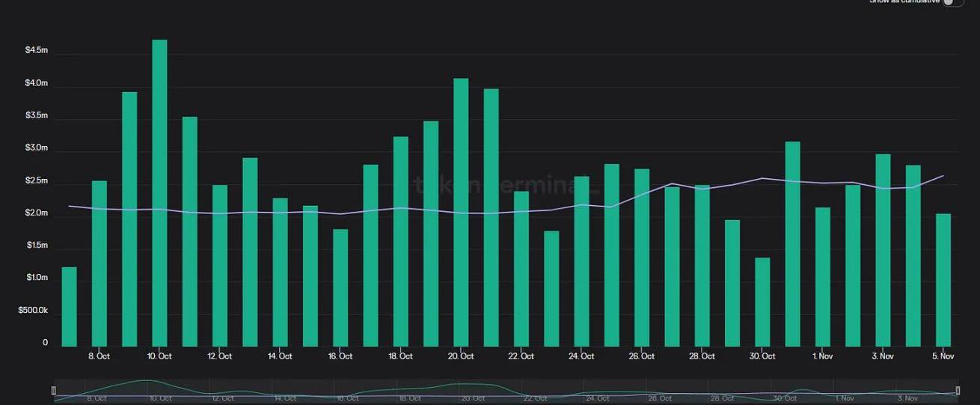
Task: Click the $500.0k y-axis label
Action: click(34, 310)
